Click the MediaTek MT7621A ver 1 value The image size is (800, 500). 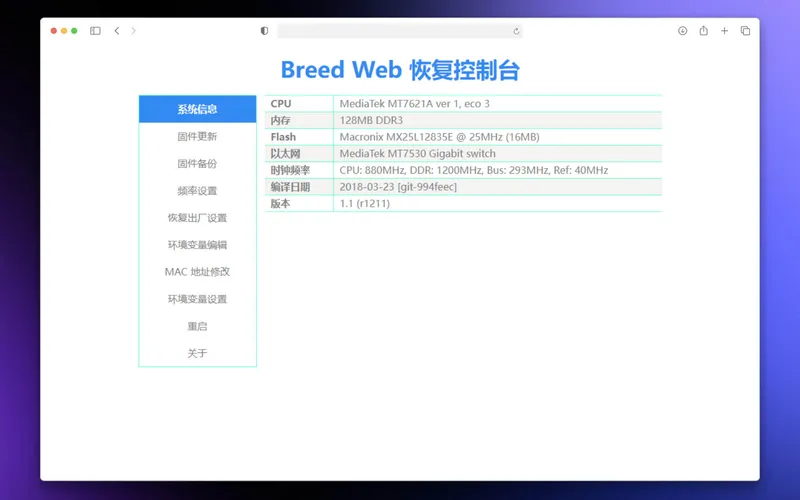pos(414,104)
